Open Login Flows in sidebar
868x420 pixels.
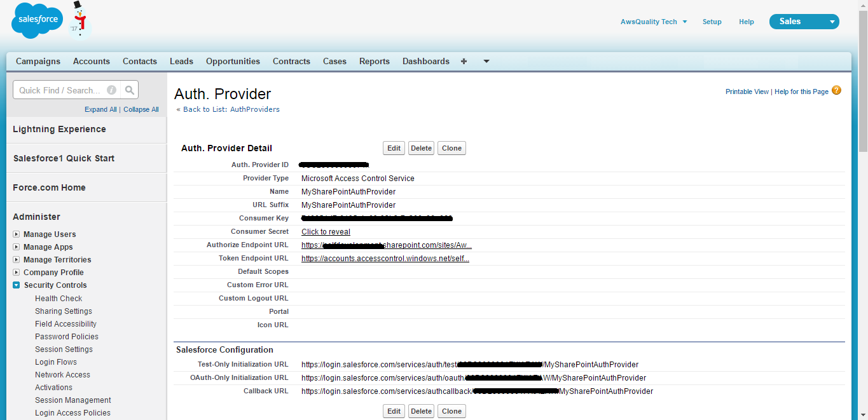pos(56,362)
